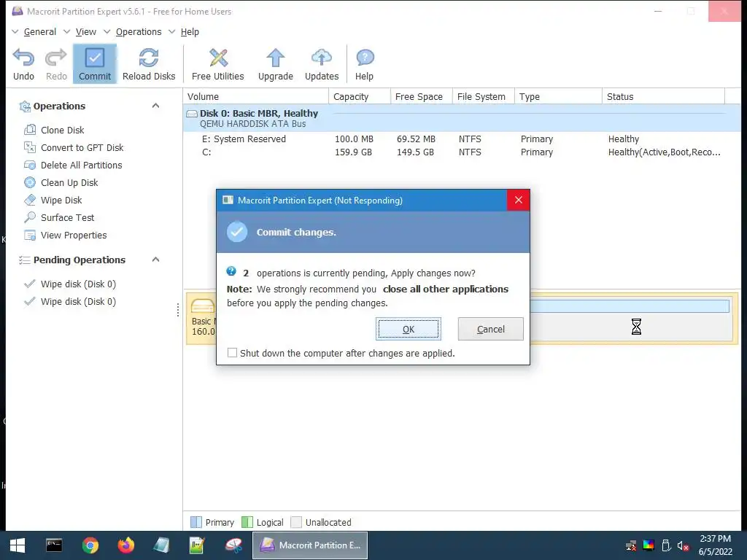This screenshot has width=747, height=560.
Task: Click the Undo toolbar icon
Action: 23,58
